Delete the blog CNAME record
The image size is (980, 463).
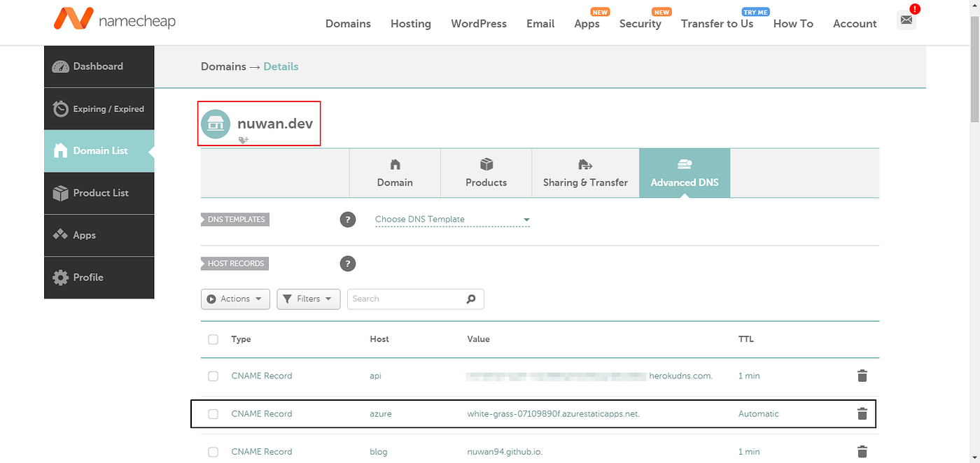click(862, 451)
